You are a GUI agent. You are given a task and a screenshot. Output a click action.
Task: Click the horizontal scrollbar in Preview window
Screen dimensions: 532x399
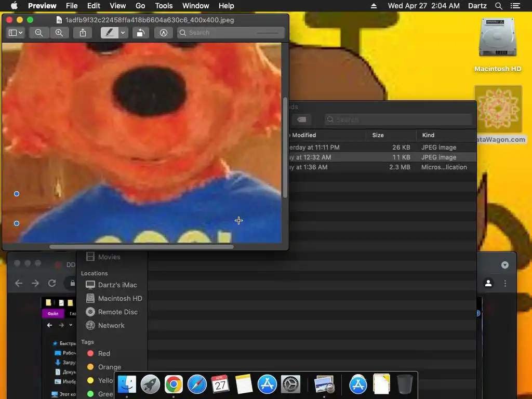coord(141,247)
